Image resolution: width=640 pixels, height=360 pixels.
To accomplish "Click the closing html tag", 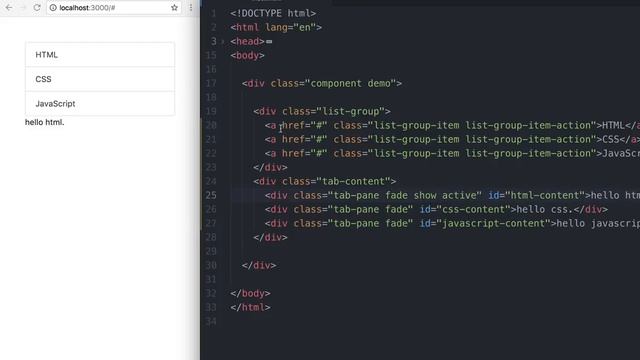I will (250, 307).
